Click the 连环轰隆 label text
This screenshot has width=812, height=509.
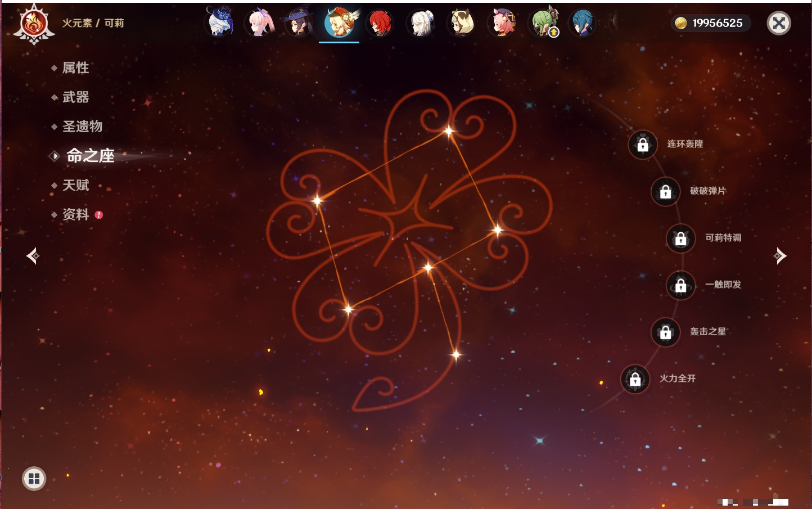click(x=685, y=144)
